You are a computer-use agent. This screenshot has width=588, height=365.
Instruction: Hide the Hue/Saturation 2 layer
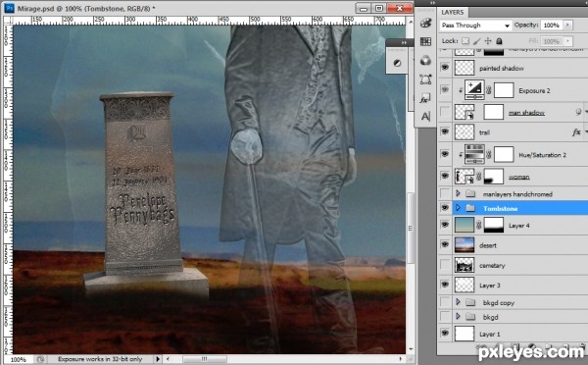pos(445,154)
